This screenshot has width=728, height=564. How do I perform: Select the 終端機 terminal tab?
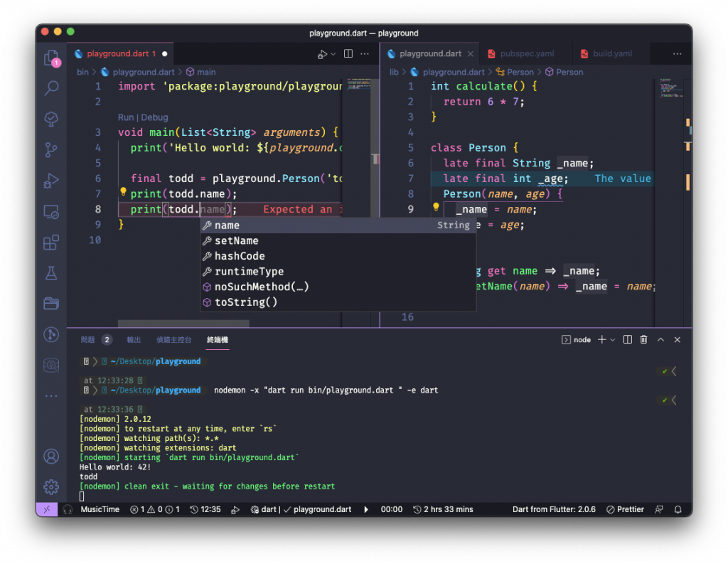coord(218,340)
